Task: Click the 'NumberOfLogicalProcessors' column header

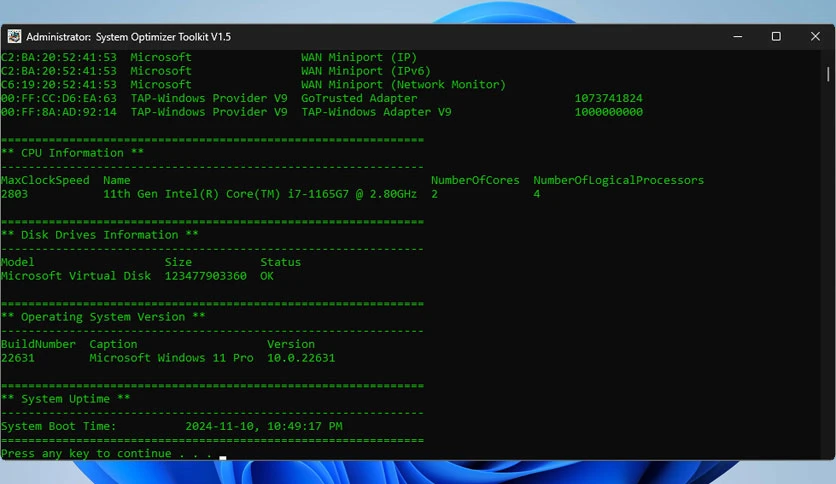Action: (618, 180)
